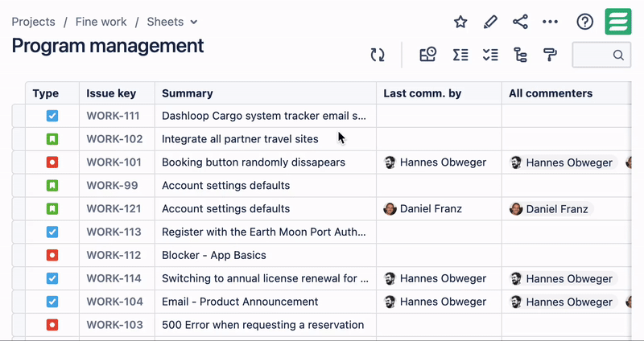644x341 pixels.
Task: Click the Program management title
Action: [x=108, y=46]
